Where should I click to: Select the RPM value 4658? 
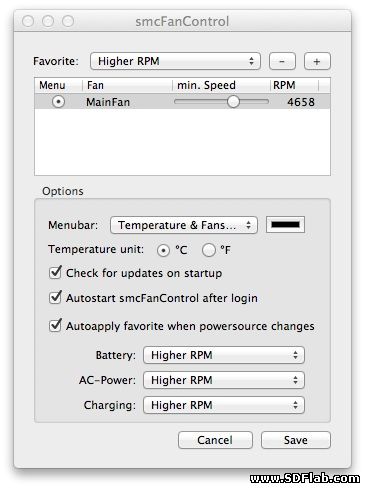pos(301,102)
